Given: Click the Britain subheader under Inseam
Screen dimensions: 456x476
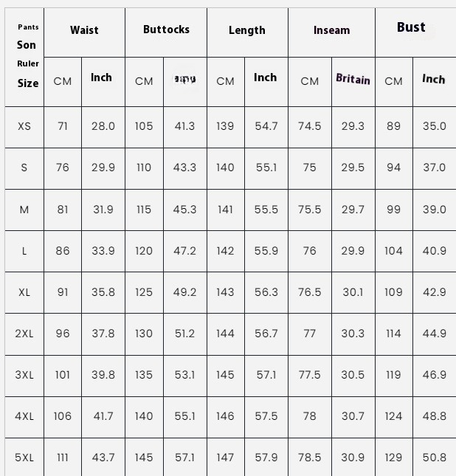Looking at the screenshot, I should pyautogui.click(x=353, y=79).
